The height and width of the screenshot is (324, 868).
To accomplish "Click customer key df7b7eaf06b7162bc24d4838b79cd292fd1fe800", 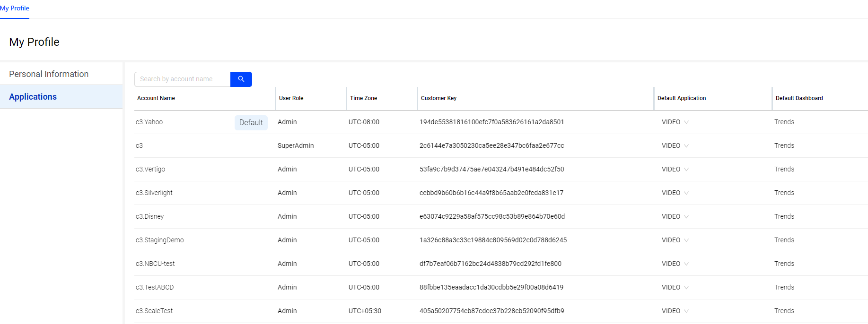I will click(x=491, y=264).
